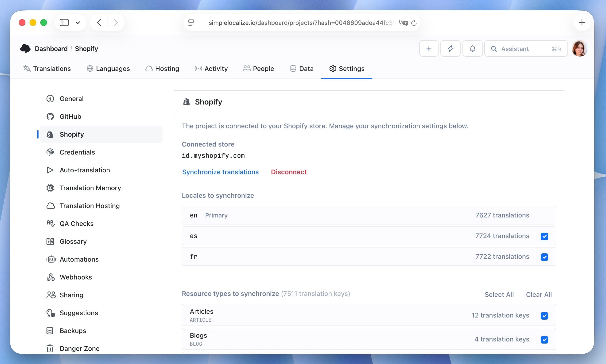Open the profile avatar menu
Image resolution: width=606 pixels, height=364 pixels.
coord(579,48)
